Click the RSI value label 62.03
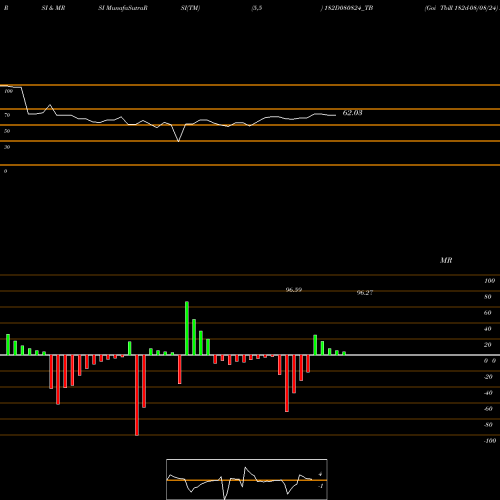This screenshot has height=500, width=500. pos(352,113)
